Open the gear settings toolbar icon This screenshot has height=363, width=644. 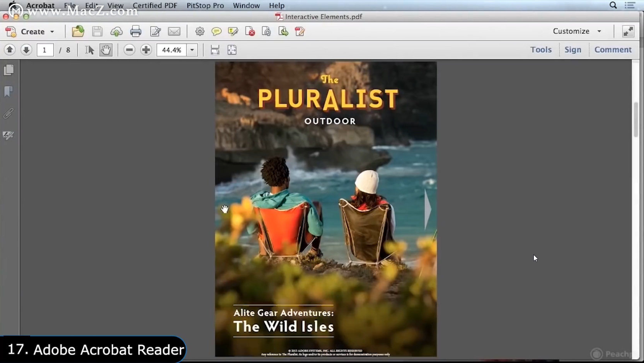pyautogui.click(x=200, y=31)
